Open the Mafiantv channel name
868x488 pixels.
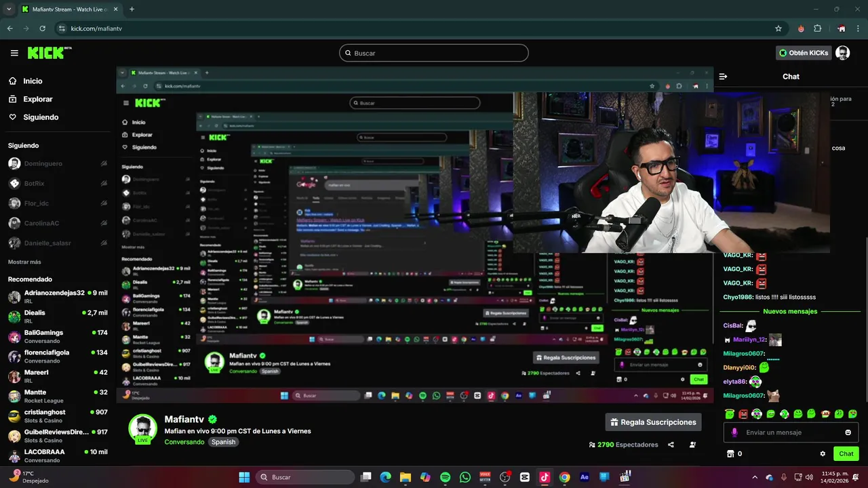coord(184,420)
